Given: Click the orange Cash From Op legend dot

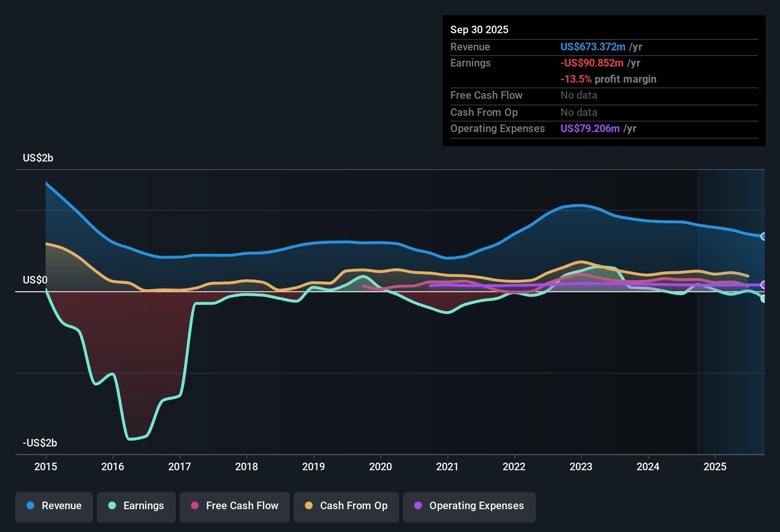Looking at the screenshot, I should tap(309, 506).
